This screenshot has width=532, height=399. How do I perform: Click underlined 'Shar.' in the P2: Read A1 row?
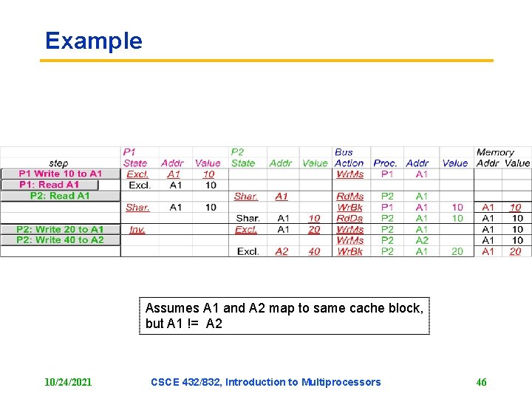coord(246,197)
